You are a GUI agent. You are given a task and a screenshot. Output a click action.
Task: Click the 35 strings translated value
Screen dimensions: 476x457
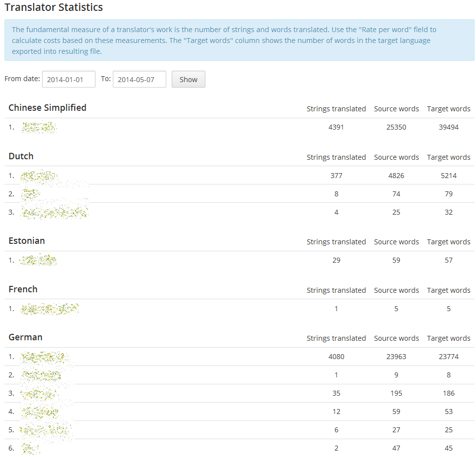[x=336, y=393]
